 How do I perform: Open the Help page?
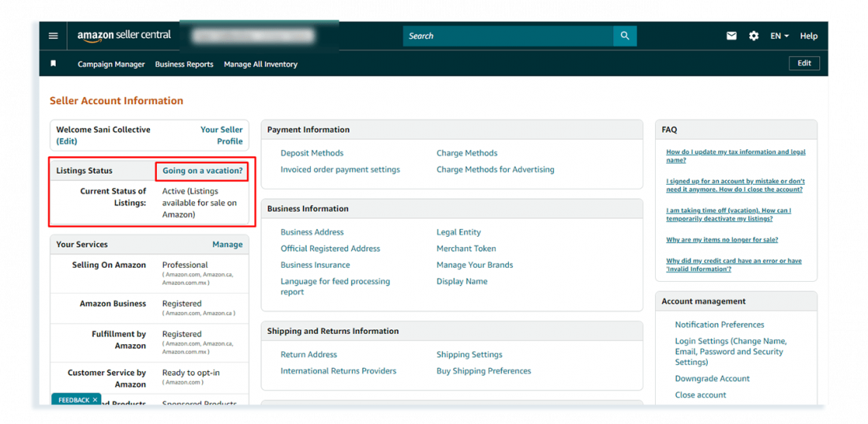pyautogui.click(x=808, y=36)
